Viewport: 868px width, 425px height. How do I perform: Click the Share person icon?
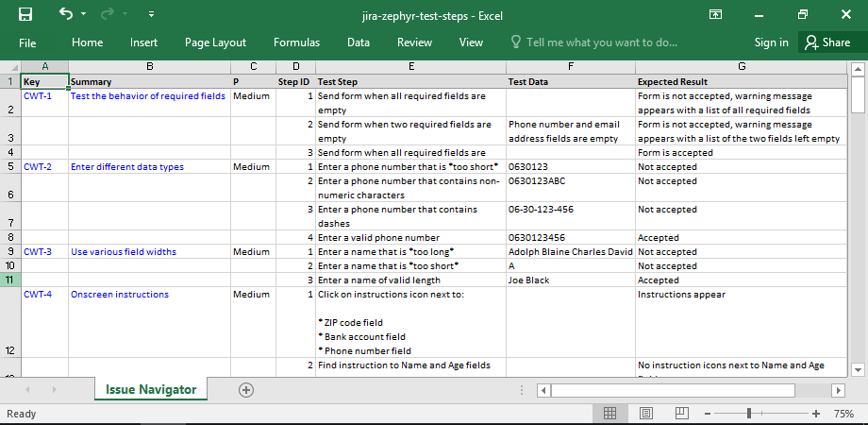810,42
